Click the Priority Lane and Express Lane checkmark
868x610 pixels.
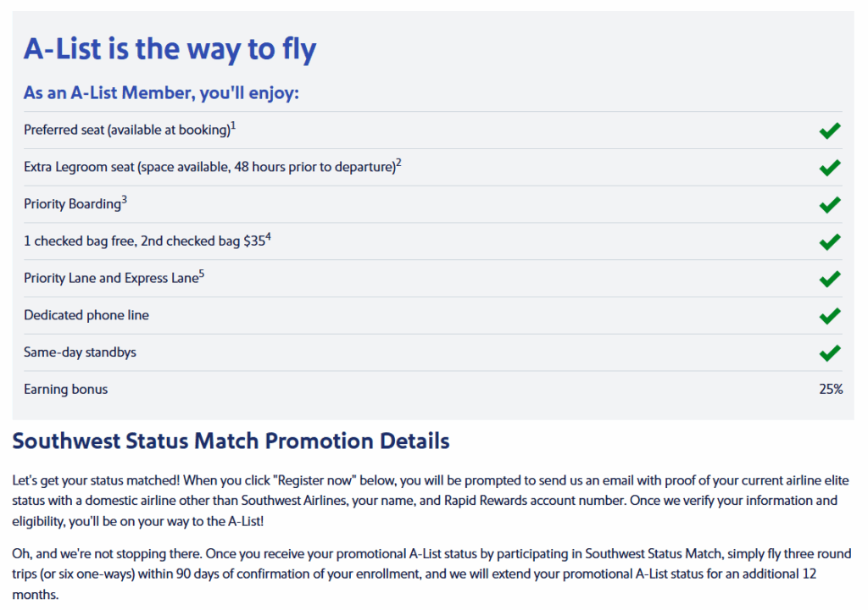tap(830, 279)
